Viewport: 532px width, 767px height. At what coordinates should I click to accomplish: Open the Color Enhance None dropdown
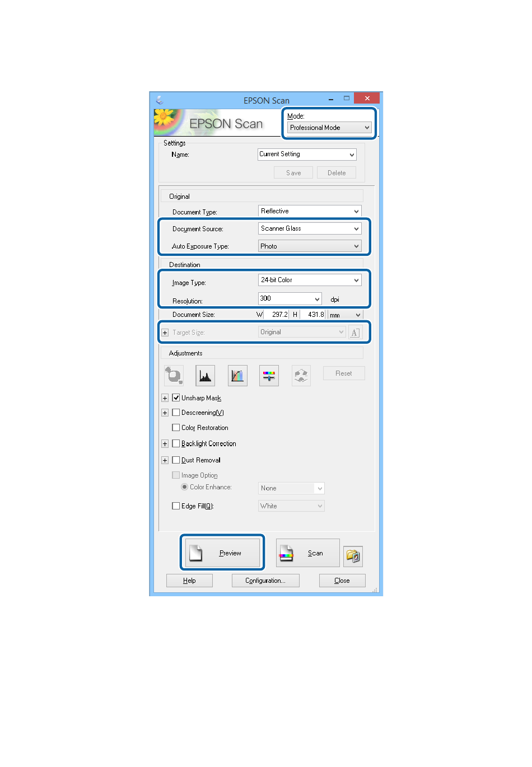(x=291, y=488)
